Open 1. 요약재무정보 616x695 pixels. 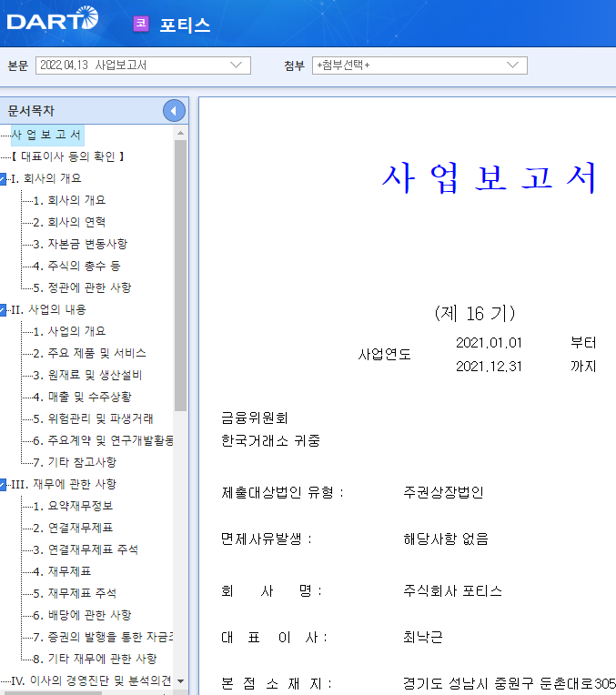point(73,506)
